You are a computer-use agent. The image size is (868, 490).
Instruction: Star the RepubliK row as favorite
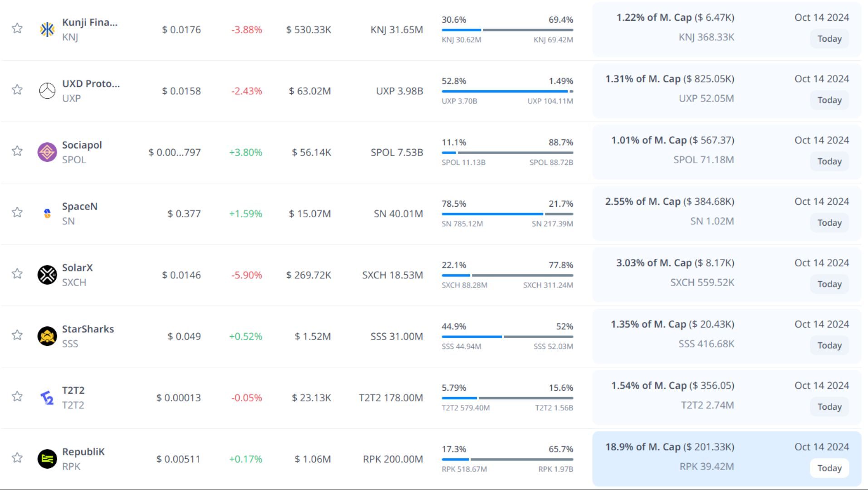17,458
